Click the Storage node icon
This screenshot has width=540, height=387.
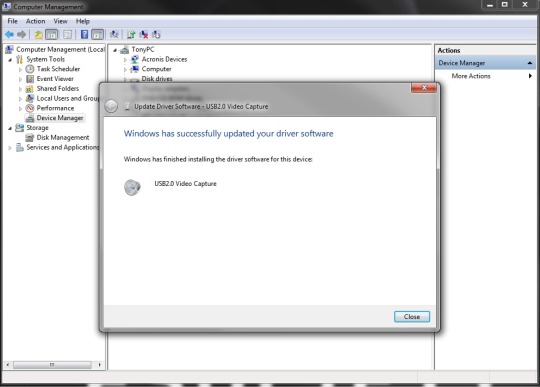[20, 128]
